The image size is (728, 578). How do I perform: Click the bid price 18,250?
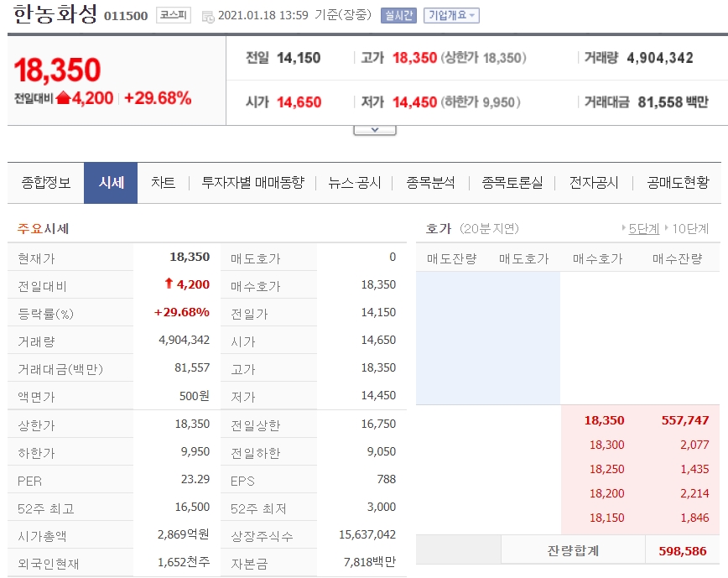[x=607, y=469]
